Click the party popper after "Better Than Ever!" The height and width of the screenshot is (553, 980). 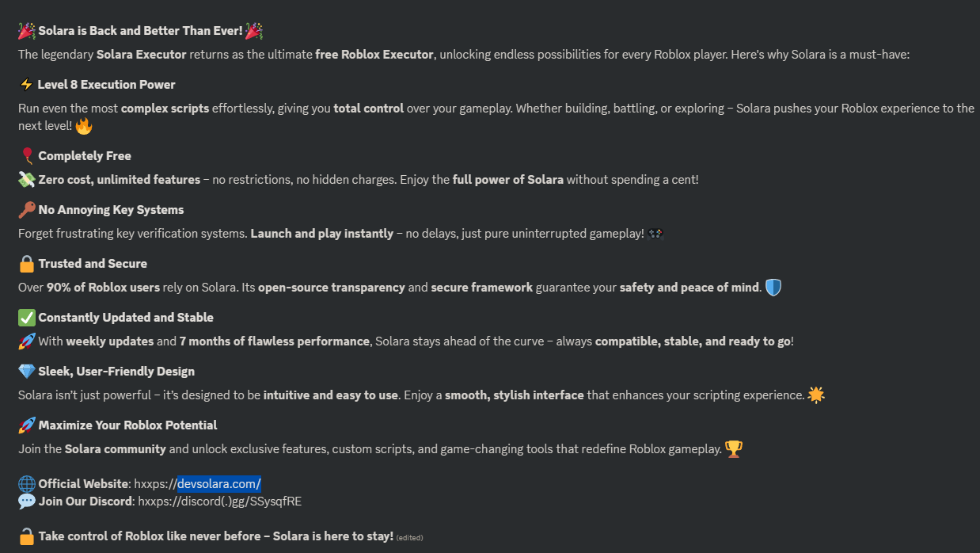(253, 31)
